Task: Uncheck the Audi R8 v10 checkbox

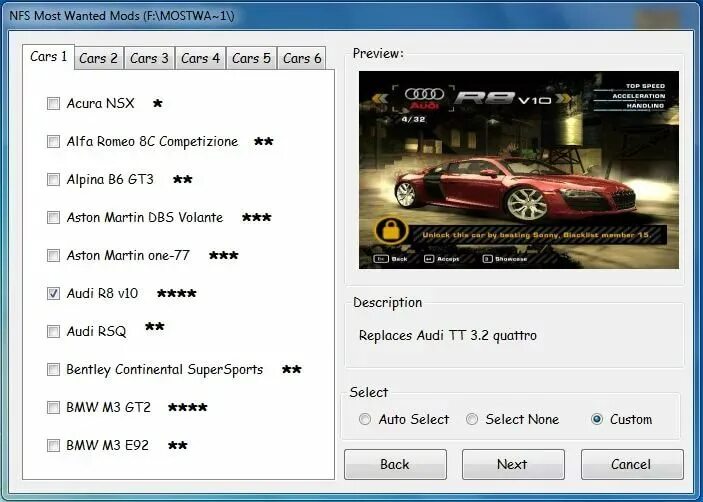Action: pos(53,294)
